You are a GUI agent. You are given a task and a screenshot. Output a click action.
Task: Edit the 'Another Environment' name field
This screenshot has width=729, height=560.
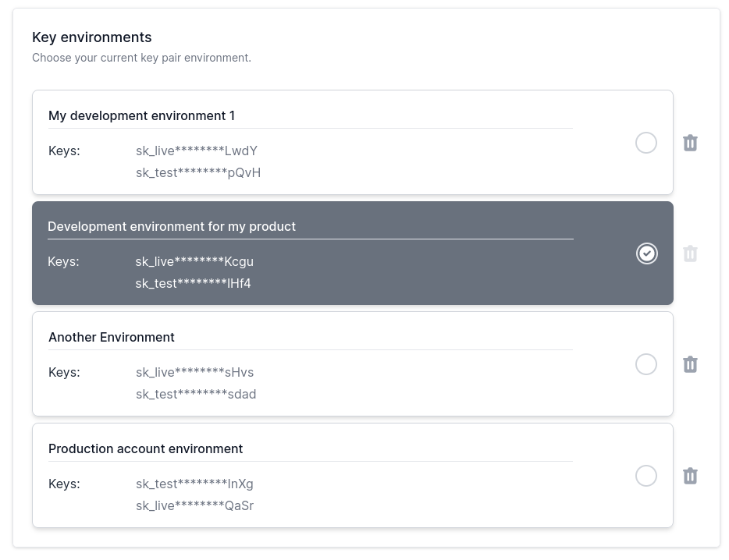(112, 337)
